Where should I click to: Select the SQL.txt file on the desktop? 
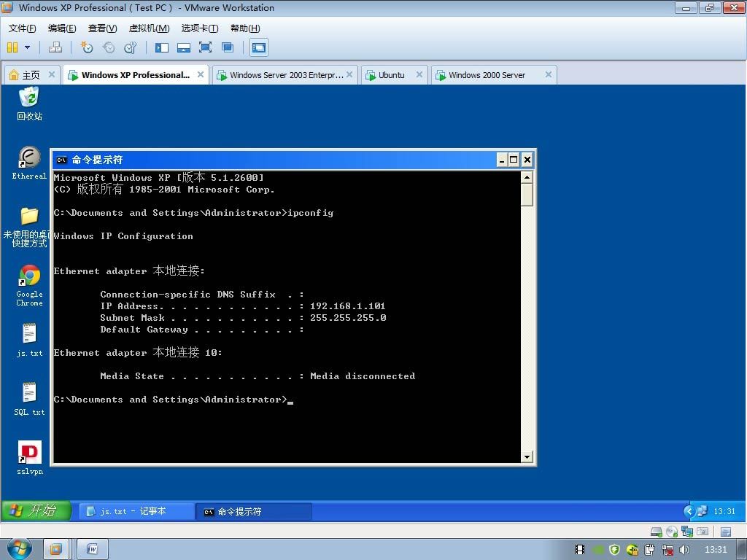(29, 399)
